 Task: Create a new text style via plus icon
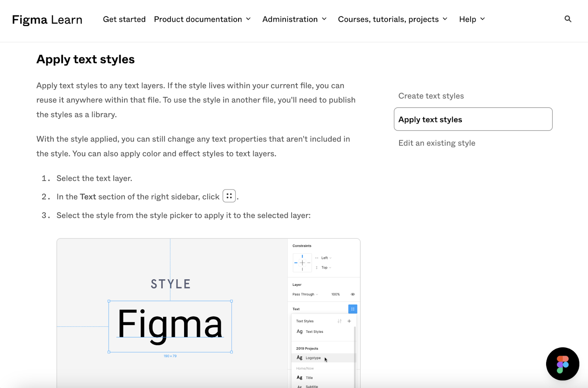349,321
